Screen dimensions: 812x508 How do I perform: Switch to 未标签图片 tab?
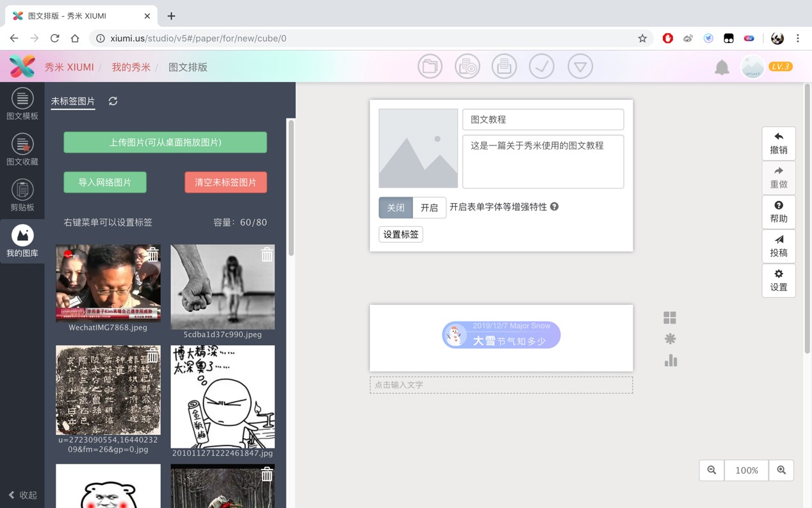[x=73, y=101]
